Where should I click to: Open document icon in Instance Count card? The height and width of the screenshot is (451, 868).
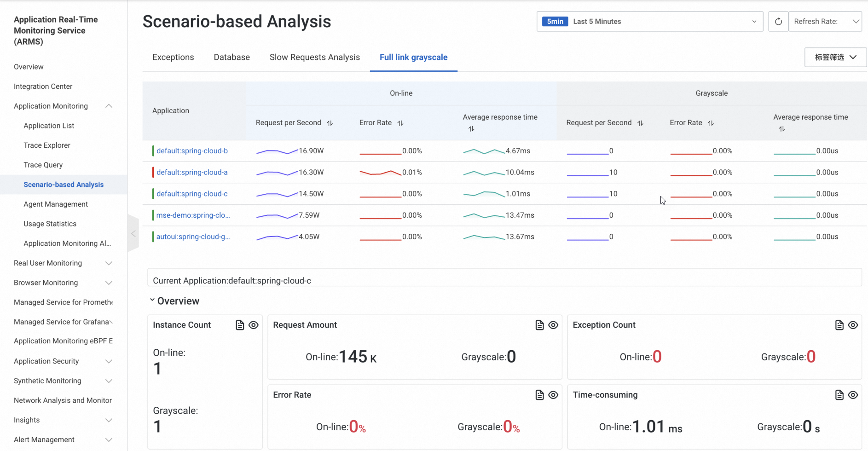pos(240,325)
